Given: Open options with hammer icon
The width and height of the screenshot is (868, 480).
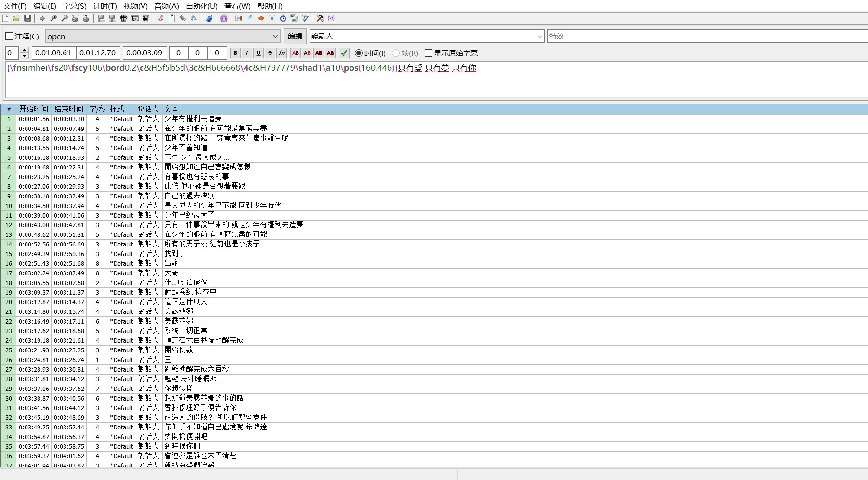Looking at the screenshot, I should coord(320,18).
